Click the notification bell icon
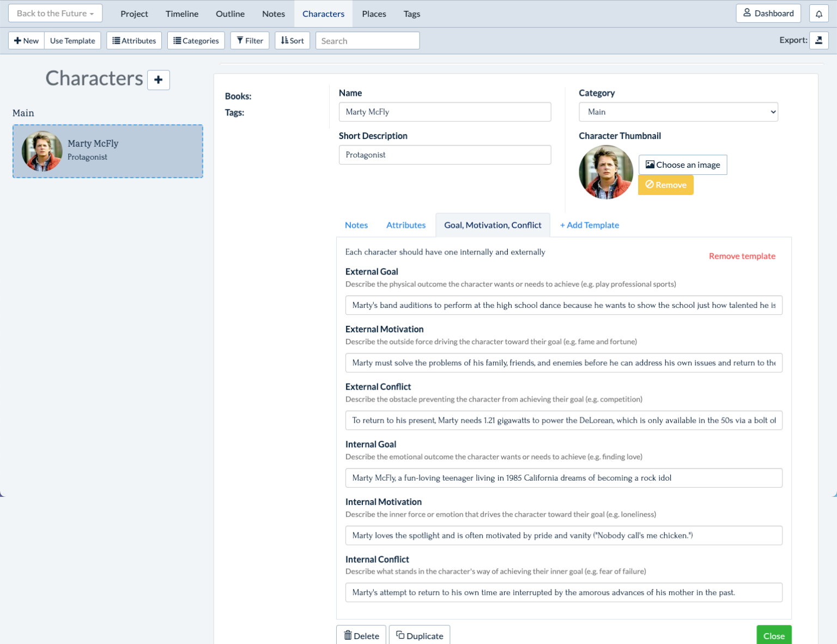This screenshot has height=644, width=837. [x=818, y=14]
